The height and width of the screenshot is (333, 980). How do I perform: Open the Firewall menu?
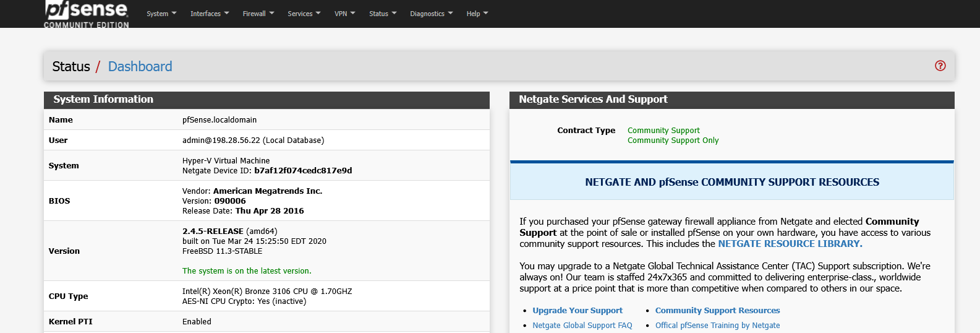[x=258, y=14]
